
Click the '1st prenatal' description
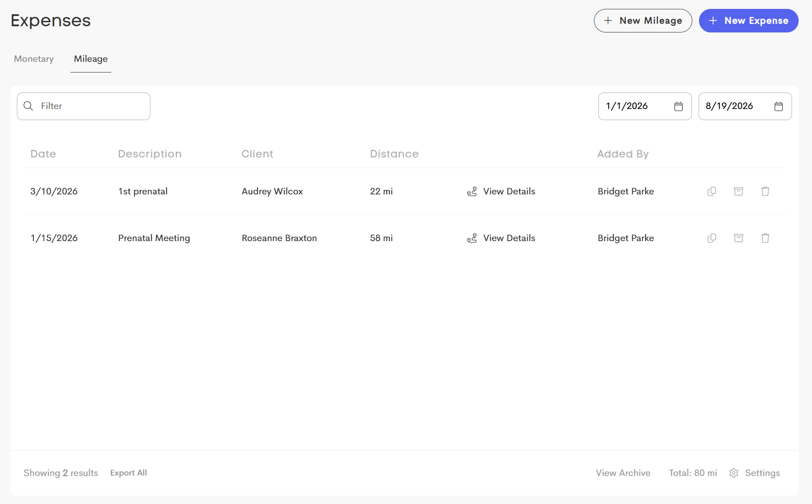tap(143, 191)
